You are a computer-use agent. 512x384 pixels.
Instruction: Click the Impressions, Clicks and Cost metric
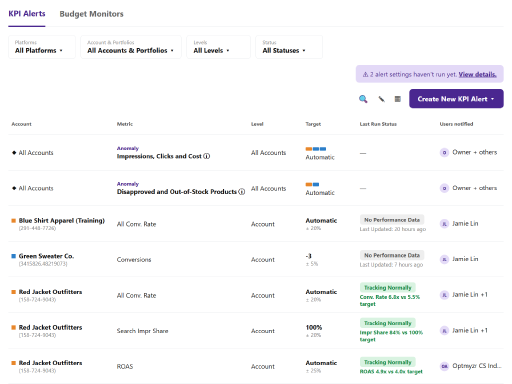tap(159, 156)
